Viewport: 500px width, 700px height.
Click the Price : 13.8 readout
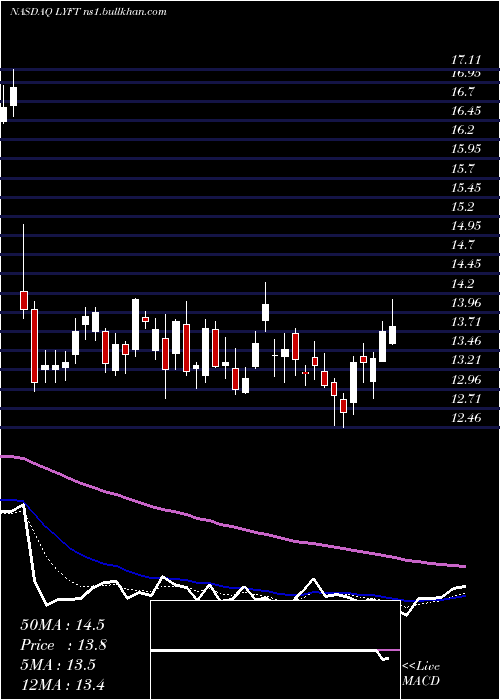point(63,645)
